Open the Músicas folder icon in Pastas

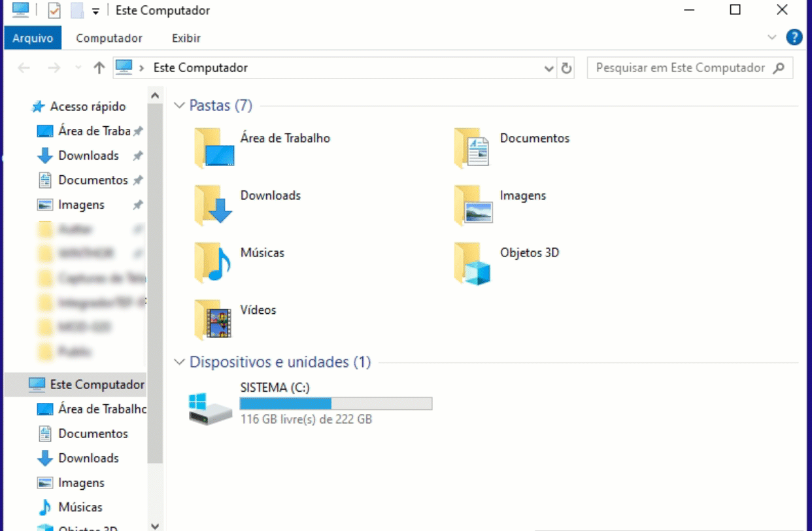[x=214, y=262]
